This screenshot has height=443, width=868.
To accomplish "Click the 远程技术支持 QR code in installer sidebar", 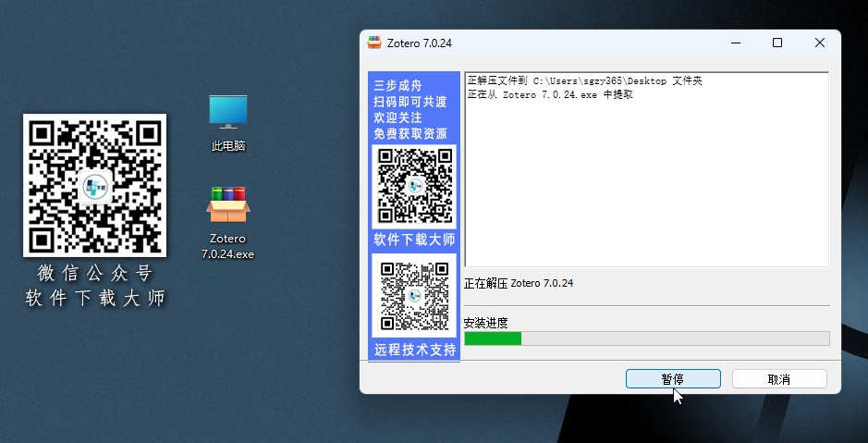I will 414,295.
